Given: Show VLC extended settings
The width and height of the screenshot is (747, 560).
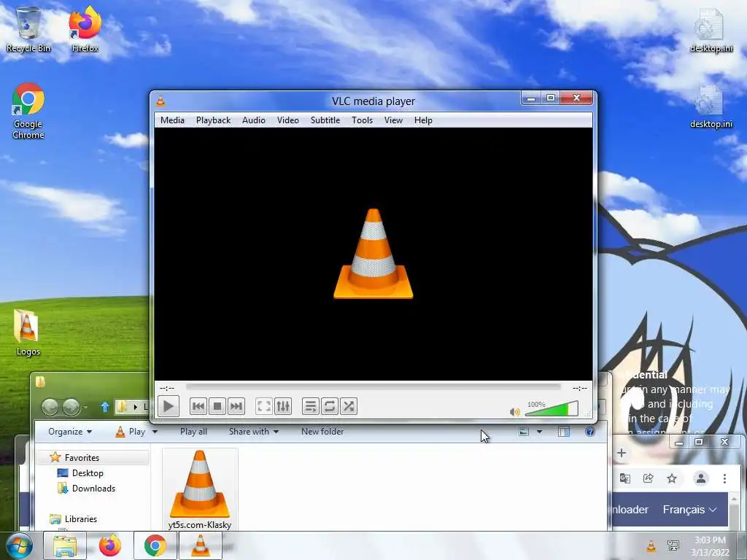Looking at the screenshot, I should 283,406.
